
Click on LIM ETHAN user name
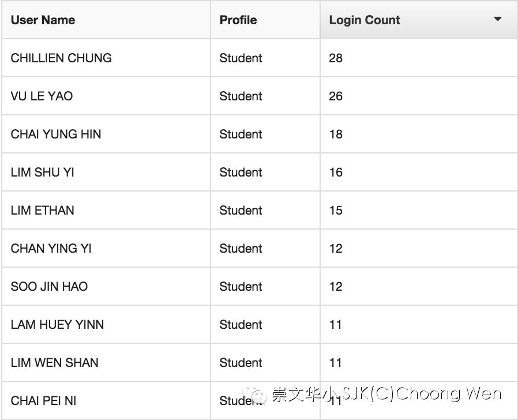42,210
